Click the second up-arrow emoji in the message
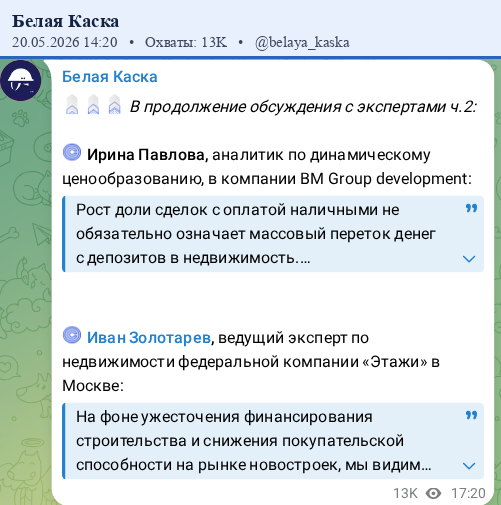The width and height of the screenshot is (501, 505). pos(93,105)
